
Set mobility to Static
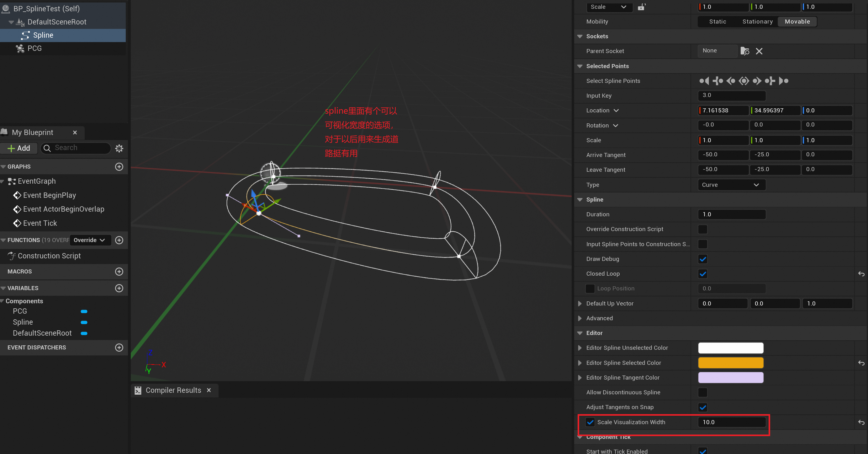pyautogui.click(x=717, y=21)
